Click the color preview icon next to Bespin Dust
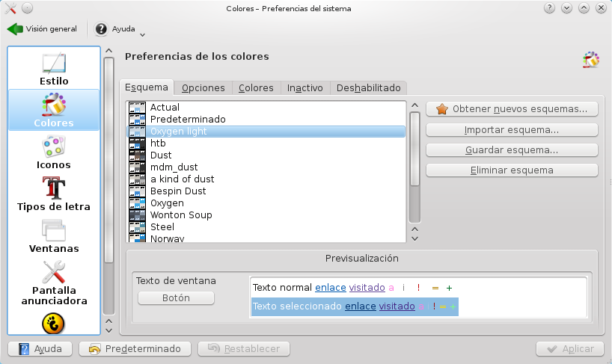 [x=138, y=191]
